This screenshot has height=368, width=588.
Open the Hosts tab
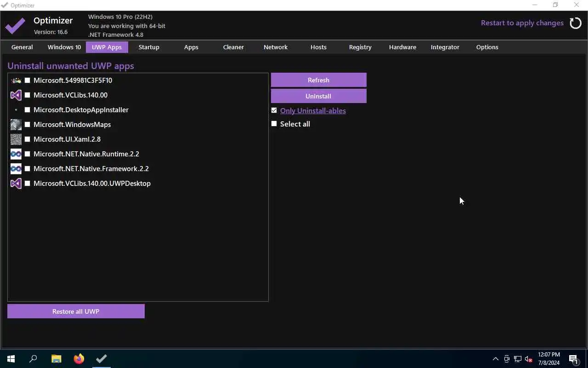(318, 47)
